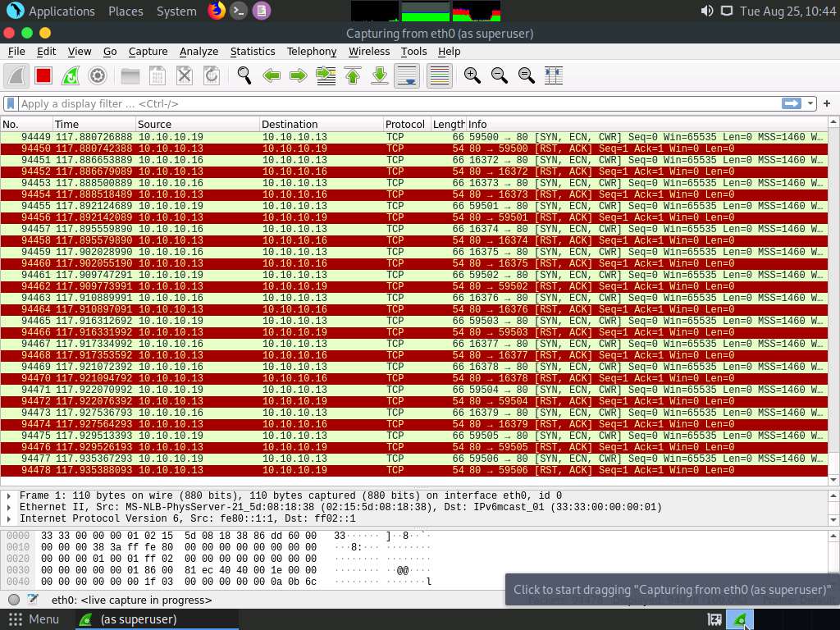Open the Applications menu in top panel
840x630 pixels.
coord(51,11)
